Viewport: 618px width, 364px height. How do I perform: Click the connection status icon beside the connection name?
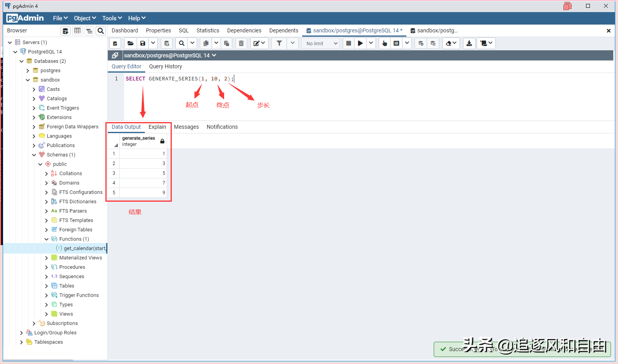[x=115, y=55]
